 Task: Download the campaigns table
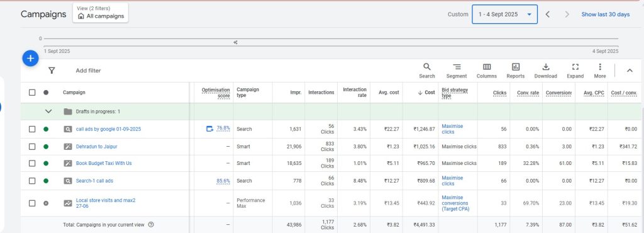[x=545, y=71]
